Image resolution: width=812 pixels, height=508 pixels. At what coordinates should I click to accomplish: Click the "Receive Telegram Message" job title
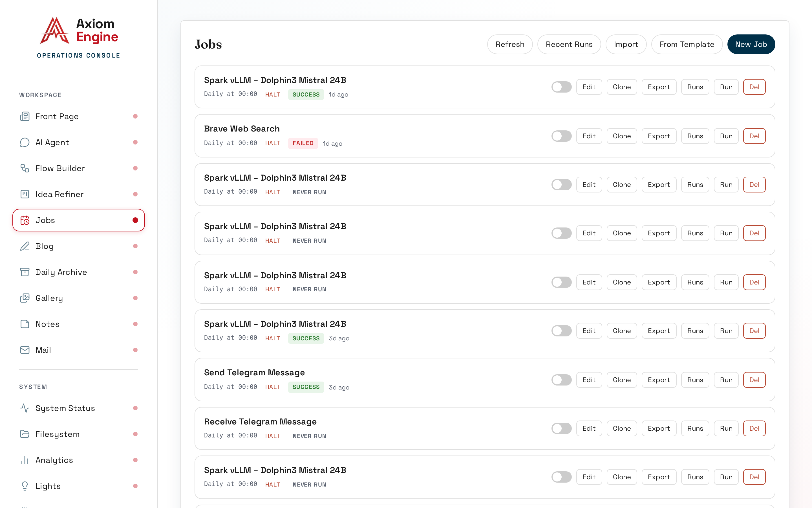click(261, 422)
